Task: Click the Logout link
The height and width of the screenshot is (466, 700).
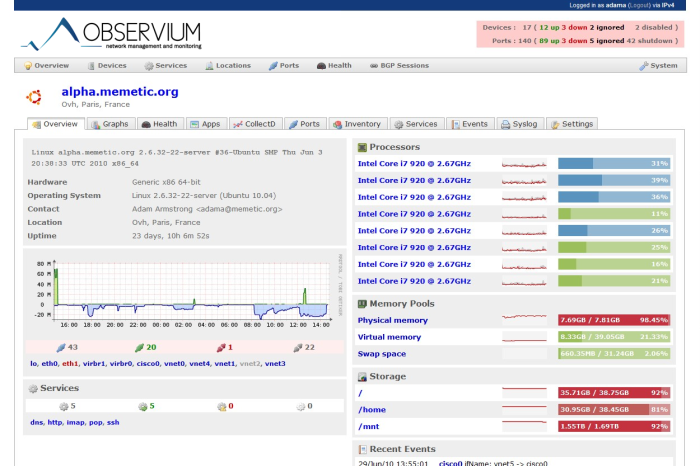Action: pos(639,5)
